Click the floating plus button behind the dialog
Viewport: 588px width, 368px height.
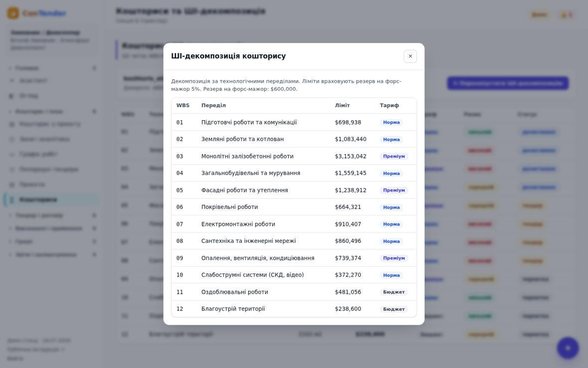568,348
